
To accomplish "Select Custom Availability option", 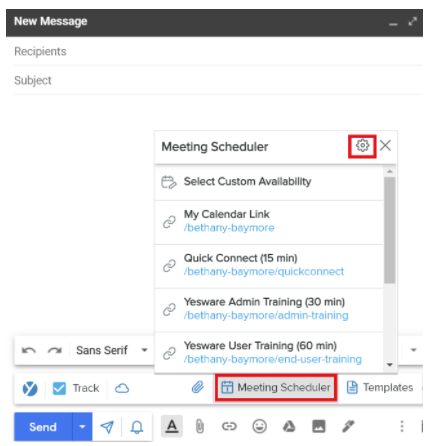I will pos(269,182).
